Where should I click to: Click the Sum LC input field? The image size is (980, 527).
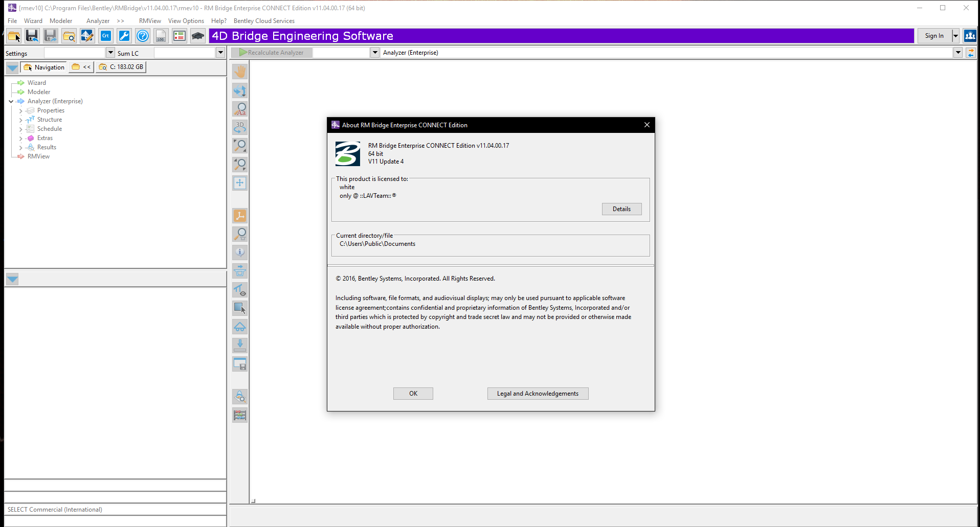coord(185,53)
